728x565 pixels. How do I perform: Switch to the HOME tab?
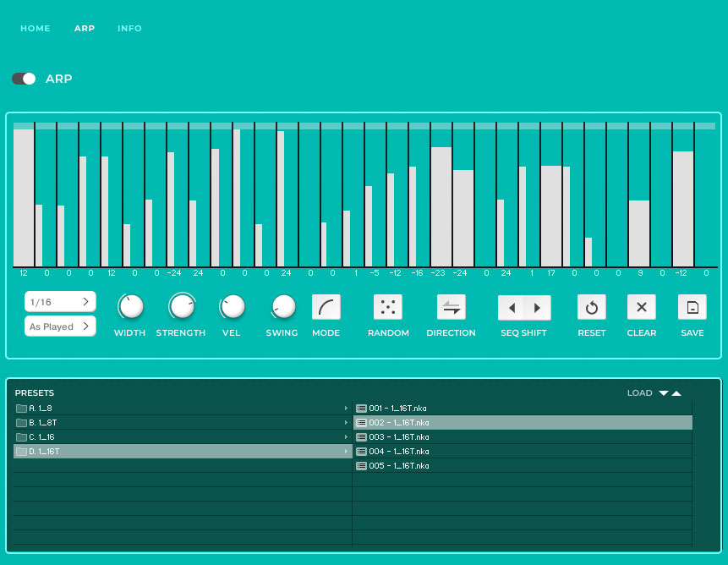(36, 29)
